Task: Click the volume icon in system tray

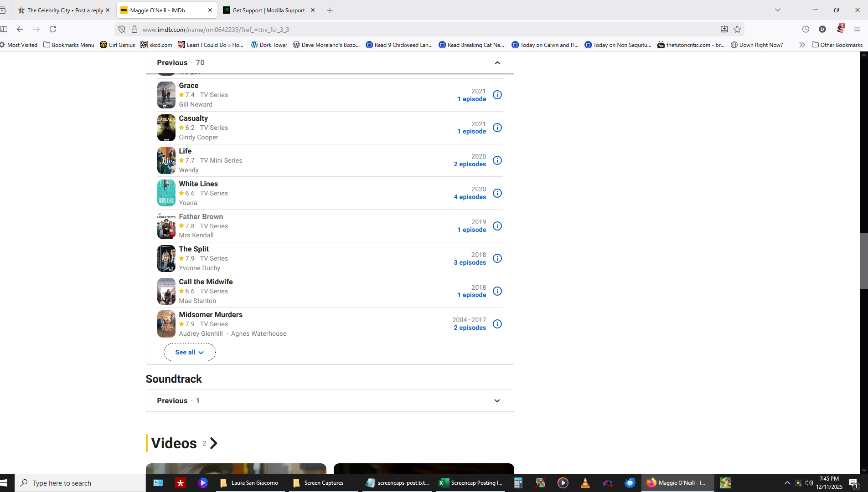Action: [x=809, y=483]
